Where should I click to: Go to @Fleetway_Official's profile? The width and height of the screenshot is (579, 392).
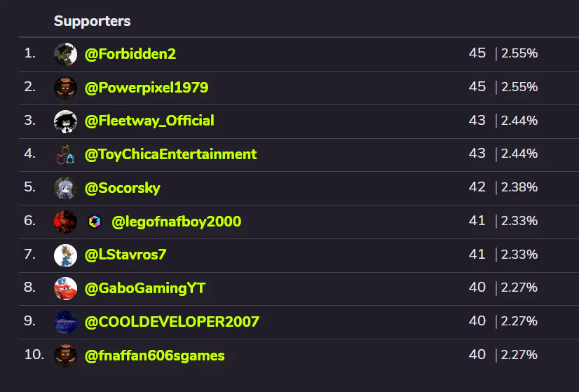(149, 121)
